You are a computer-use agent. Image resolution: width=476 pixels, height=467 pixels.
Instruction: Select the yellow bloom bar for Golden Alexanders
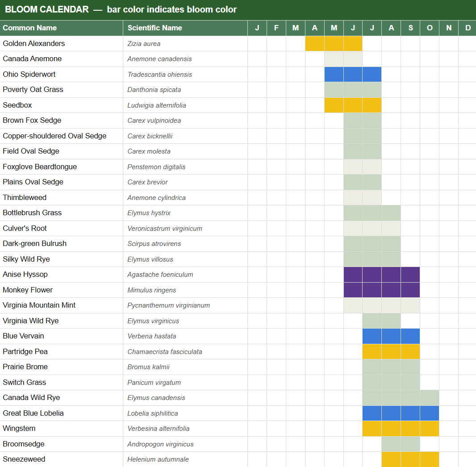pyautogui.click(x=334, y=43)
